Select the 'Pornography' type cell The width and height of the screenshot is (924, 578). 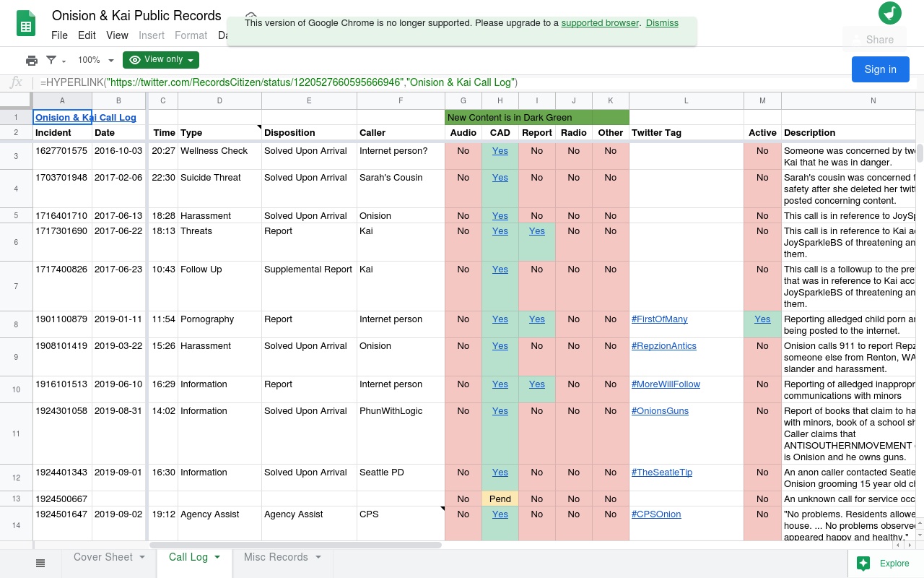[219, 324]
